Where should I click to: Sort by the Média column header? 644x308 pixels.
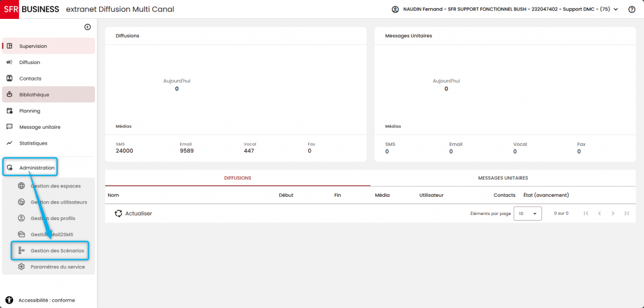[x=382, y=195]
